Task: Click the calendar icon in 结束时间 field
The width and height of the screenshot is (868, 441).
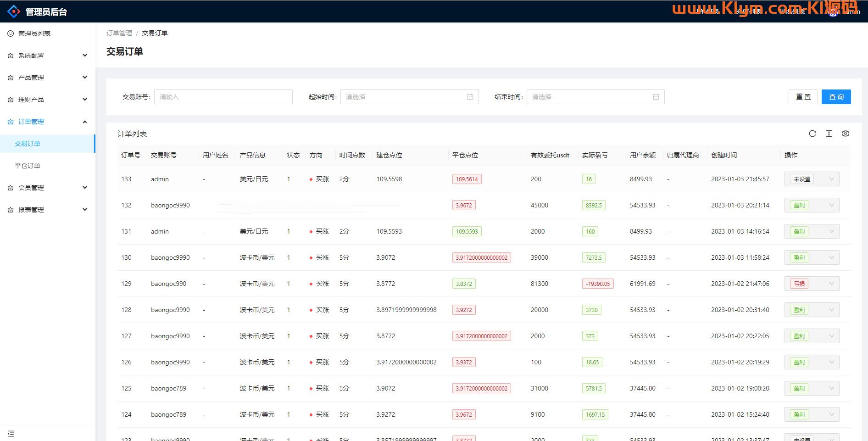Action: pos(656,97)
